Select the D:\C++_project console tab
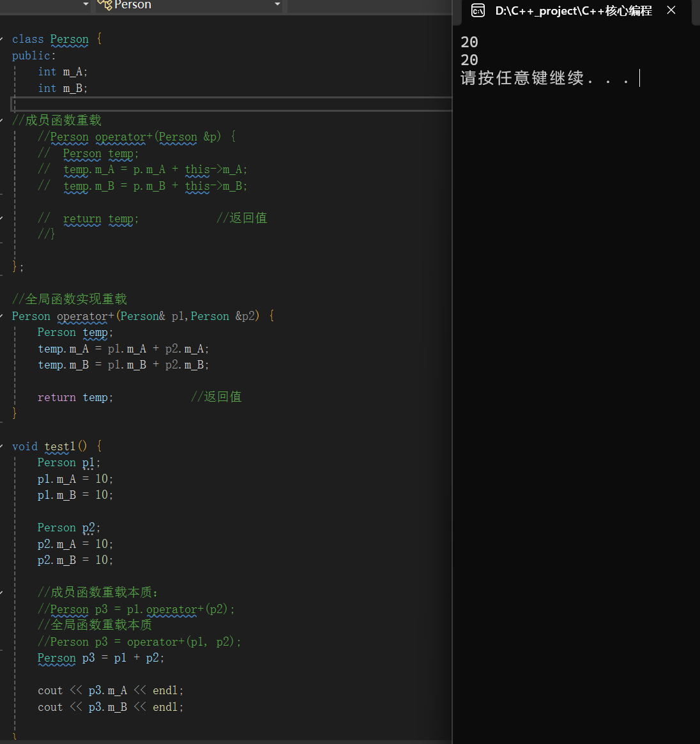Viewport: 700px width, 744px height. pyautogui.click(x=574, y=11)
